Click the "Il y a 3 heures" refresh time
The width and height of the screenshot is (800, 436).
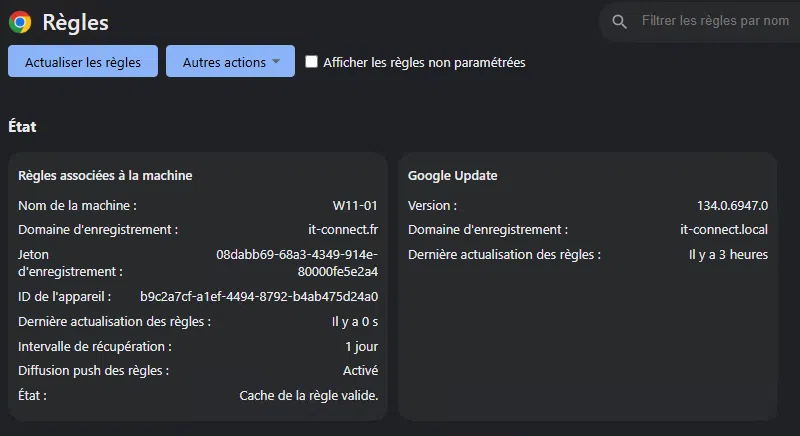pyautogui.click(x=728, y=254)
